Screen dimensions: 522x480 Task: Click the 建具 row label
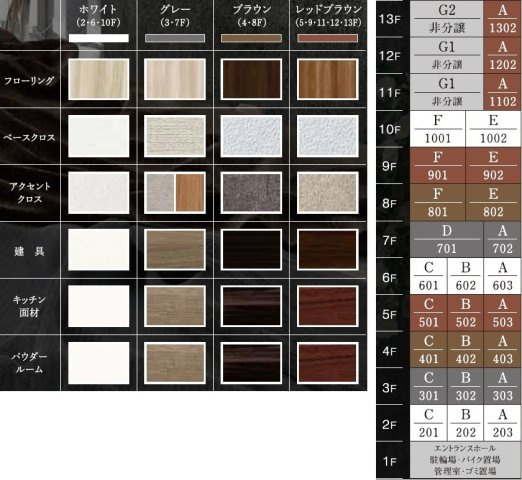(x=29, y=251)
